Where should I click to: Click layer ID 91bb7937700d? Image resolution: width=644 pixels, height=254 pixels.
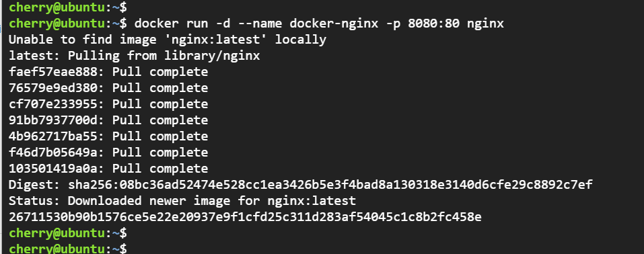coord(53,120)
